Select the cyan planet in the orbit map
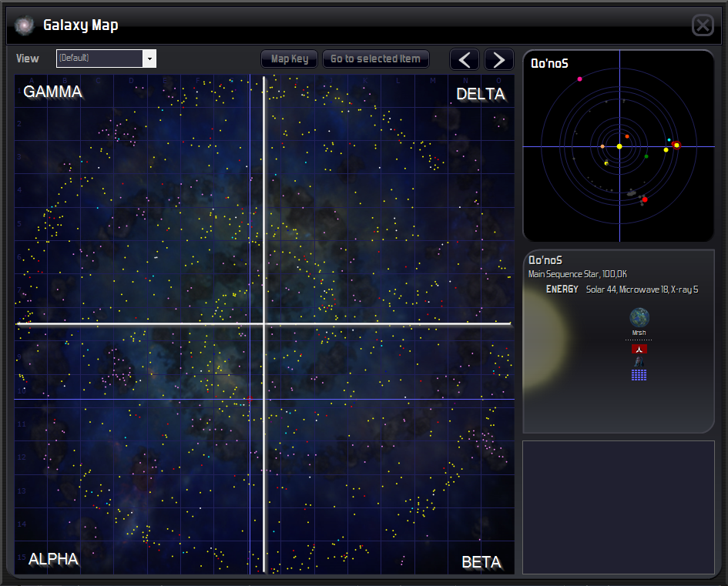 click(x=669, y=139)
